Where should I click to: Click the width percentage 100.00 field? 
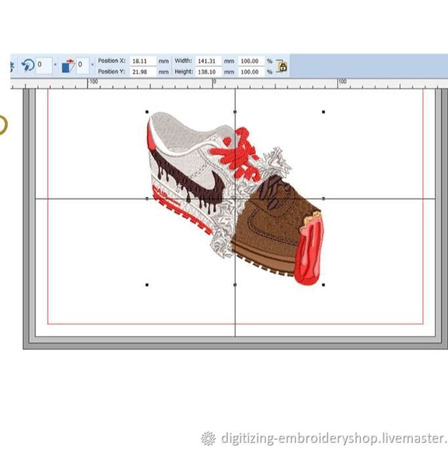(x=251, y=61)
